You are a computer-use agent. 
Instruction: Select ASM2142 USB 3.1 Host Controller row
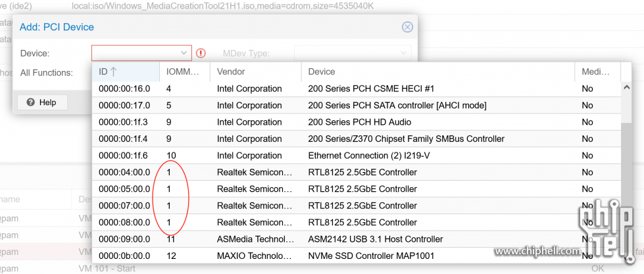pyautogui.click(x=356, y=239)
